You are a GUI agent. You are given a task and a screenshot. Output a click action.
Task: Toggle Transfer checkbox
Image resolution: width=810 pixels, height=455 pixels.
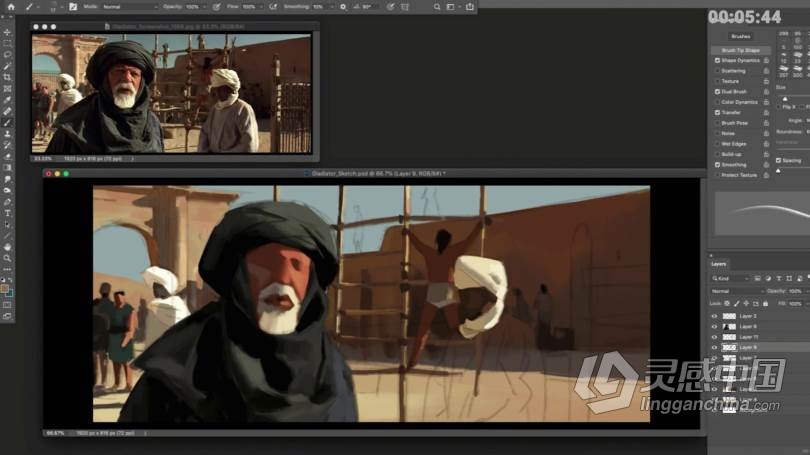click(x=718, y=113)
